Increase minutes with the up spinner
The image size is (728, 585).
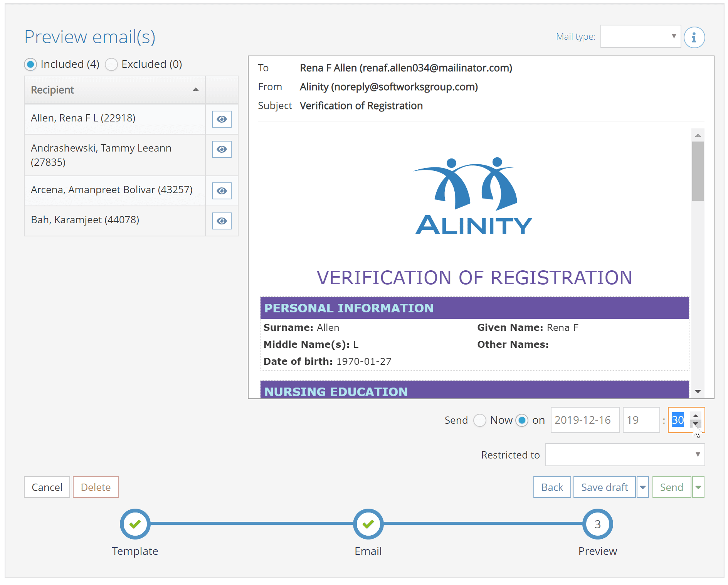696,416
